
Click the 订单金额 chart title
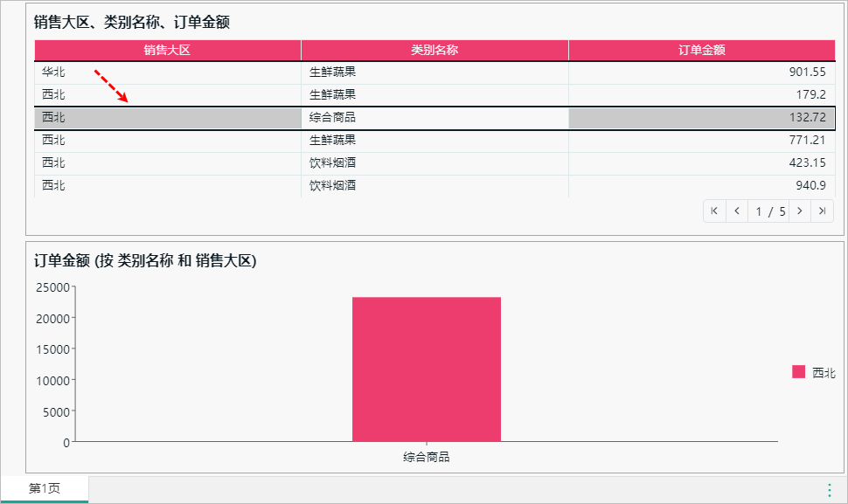[x=144, y=260]
